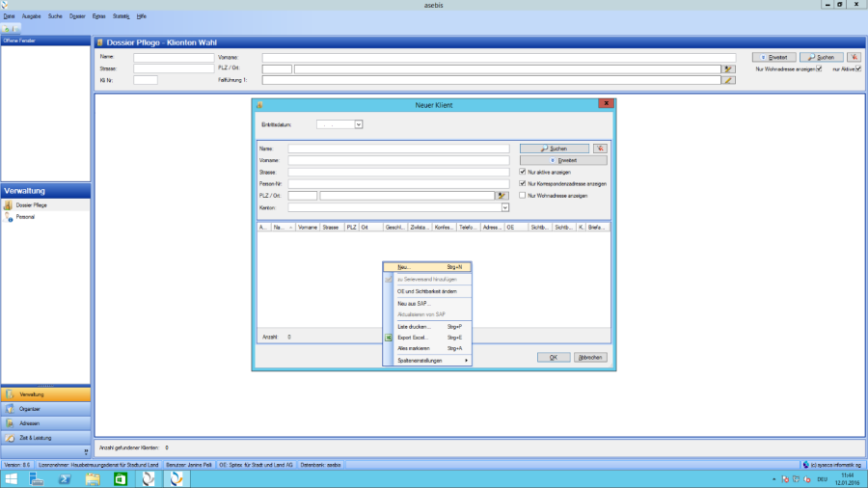This screenshot has width=868, height=488.
Task: Click the clear-search icon in the Neuer Klient dialog
Action: pos(600,149)
